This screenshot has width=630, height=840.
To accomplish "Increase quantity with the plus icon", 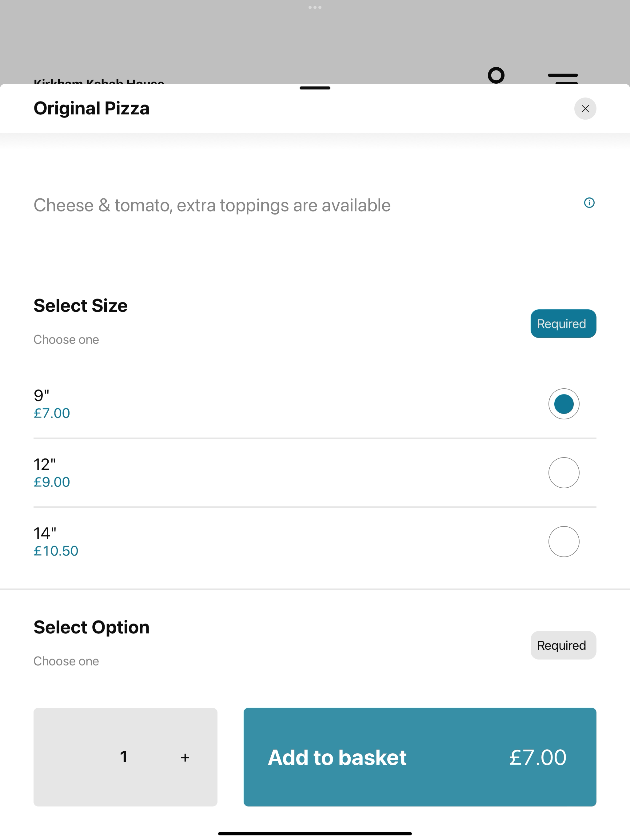I will (185, 758).
